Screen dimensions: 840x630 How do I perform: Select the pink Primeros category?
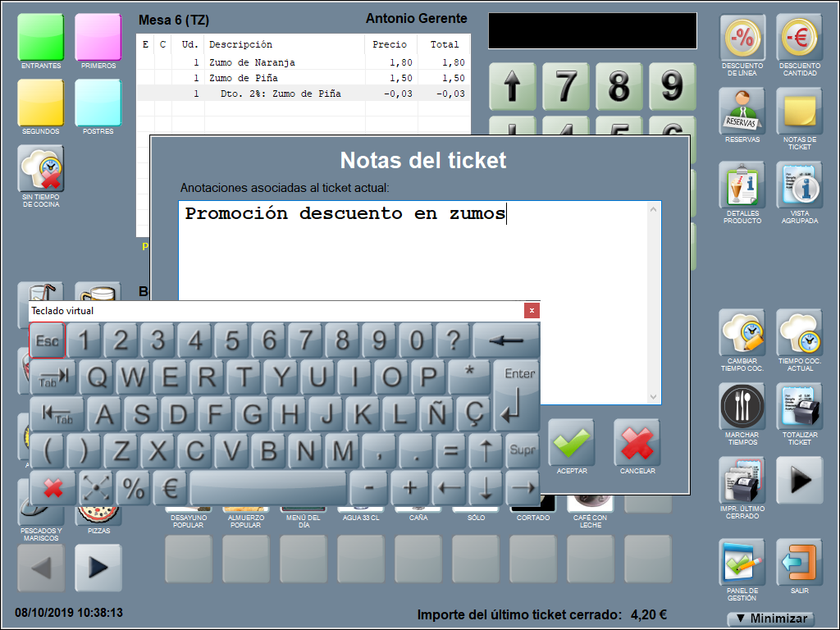[x=98, y=37]
